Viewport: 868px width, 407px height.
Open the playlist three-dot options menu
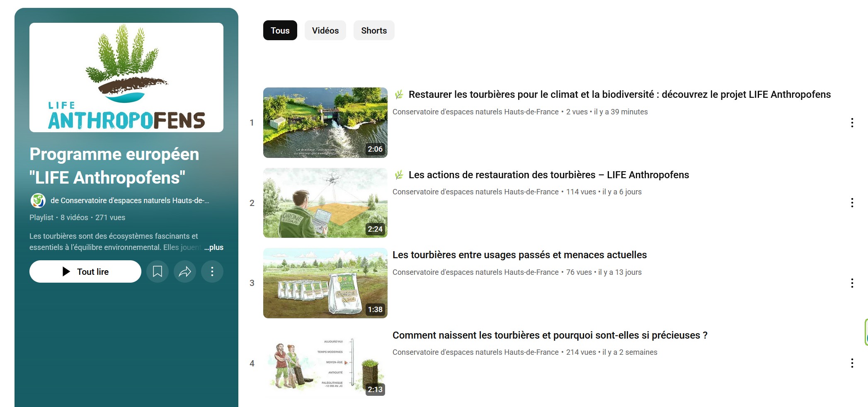coord(212,271)
